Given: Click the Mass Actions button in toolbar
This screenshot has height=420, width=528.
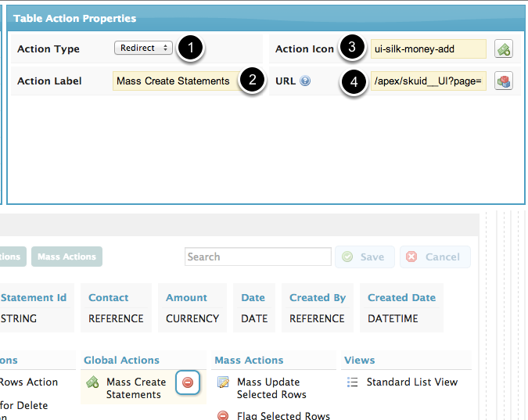Looking at the screenshot, I should [x=66, y=257].
